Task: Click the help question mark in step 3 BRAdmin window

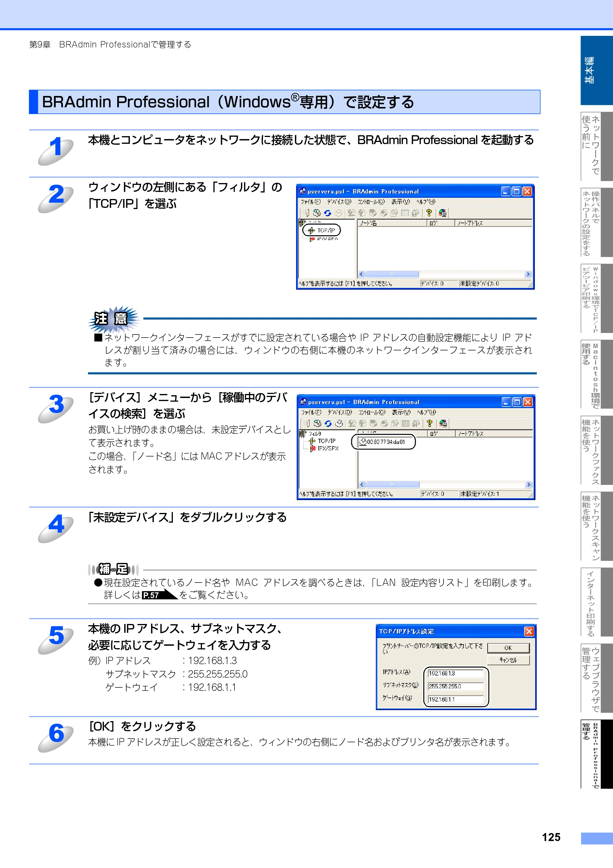Action: point(429,423)
